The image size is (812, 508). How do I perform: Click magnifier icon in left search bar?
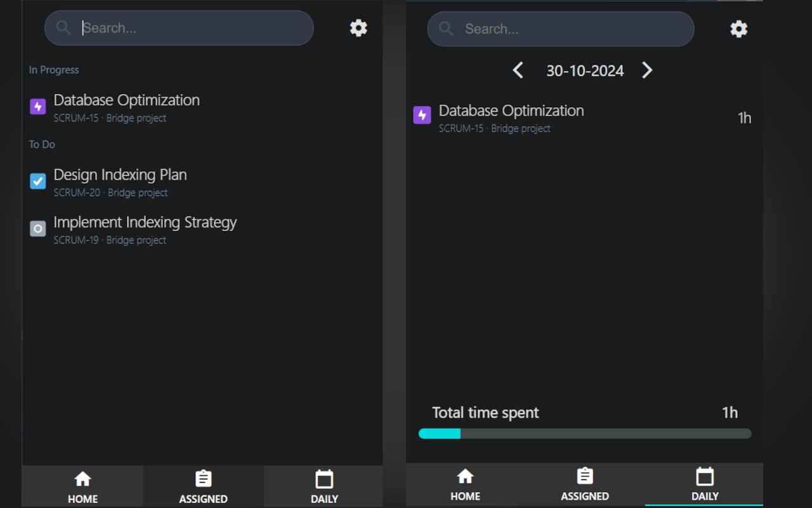coord(63,28)
